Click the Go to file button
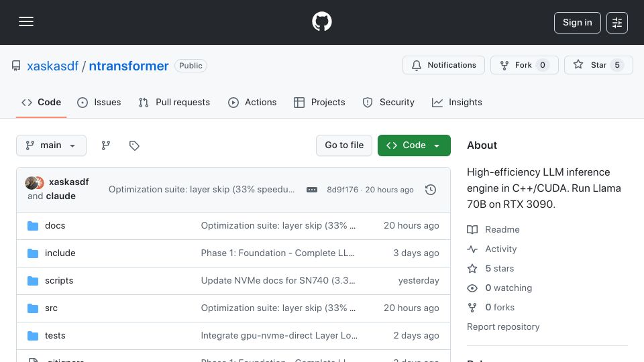This screenshot has width=644, height=362. [x=344, y=145]
